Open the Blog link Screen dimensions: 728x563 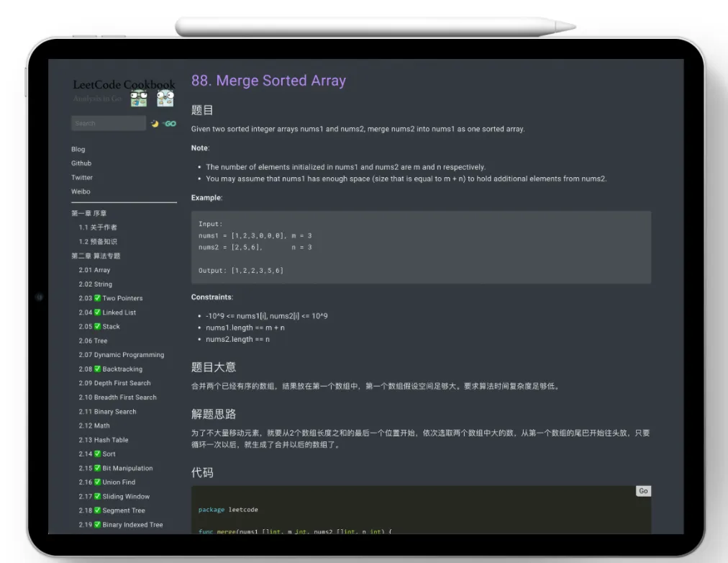(x=78, y=149)
